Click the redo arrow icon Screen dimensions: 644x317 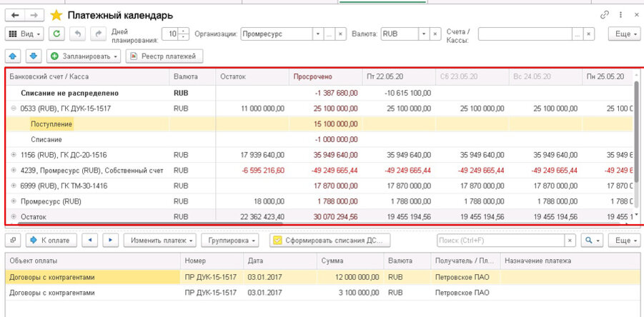click(98, 34)
